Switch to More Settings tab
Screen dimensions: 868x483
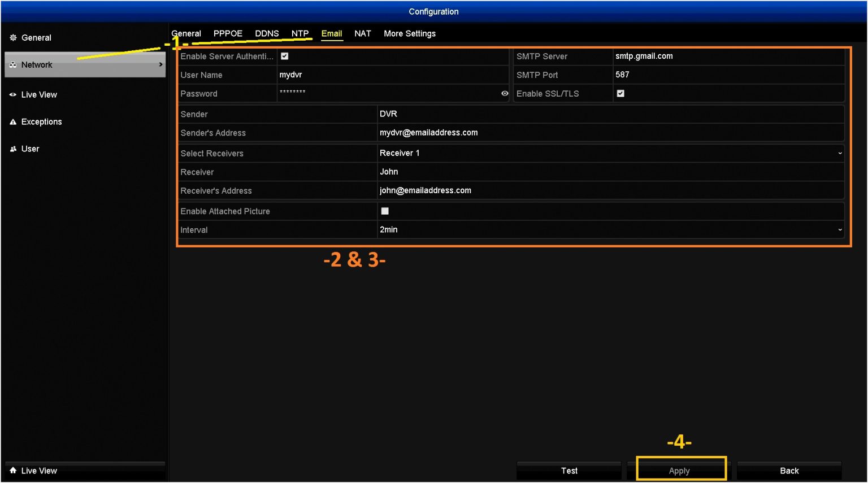[409, 33]
